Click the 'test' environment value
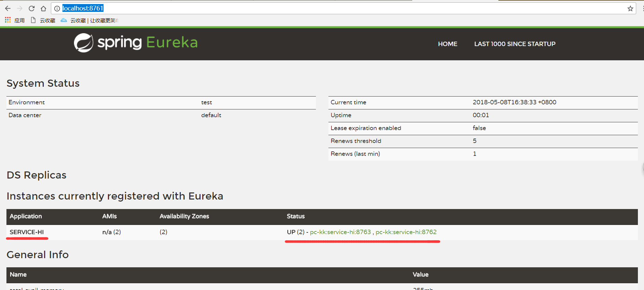Image resolution: width=644 pixels, height=290 pixels. pos(207,102)
